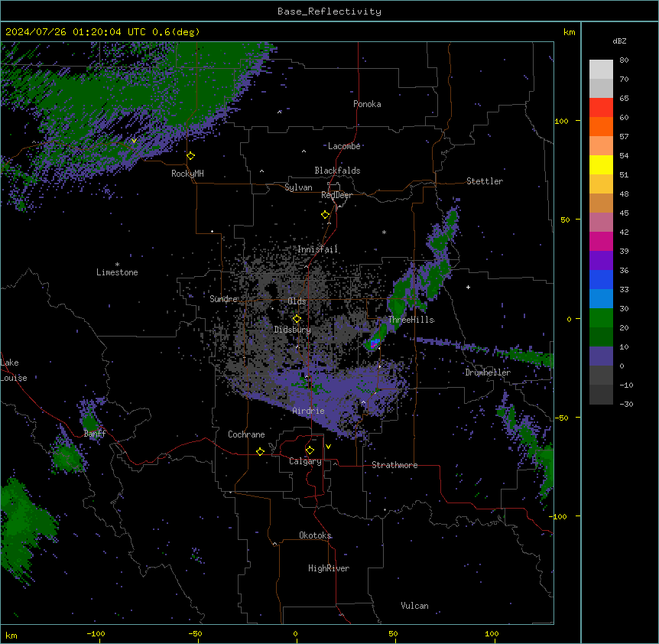This screenshot has width=659, height=644.
Task: Click the Okotoks city label
Action: pyautogui.click(x=315, y=535)
